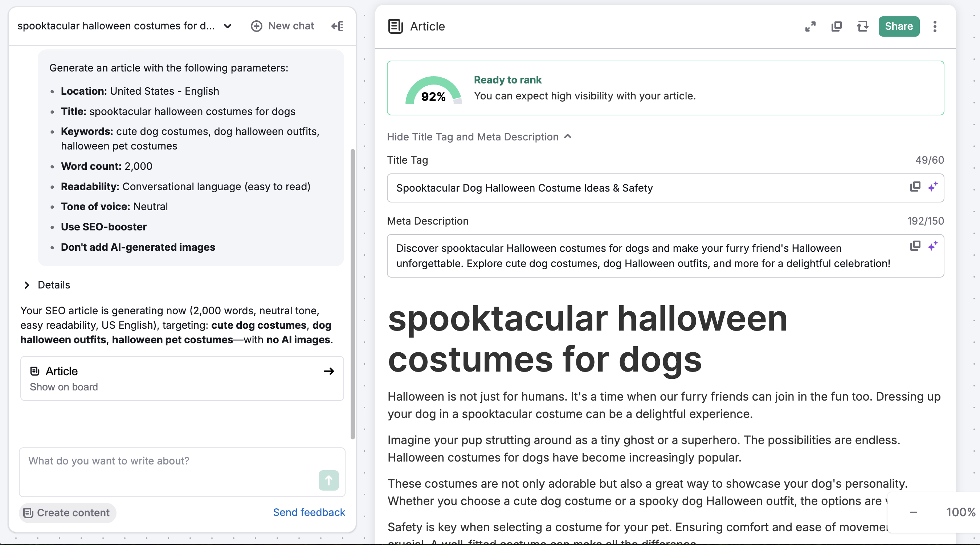980x545 pixels.
Task: Collapse Title Tag and Meta Description section
Action: click(480, 136)
